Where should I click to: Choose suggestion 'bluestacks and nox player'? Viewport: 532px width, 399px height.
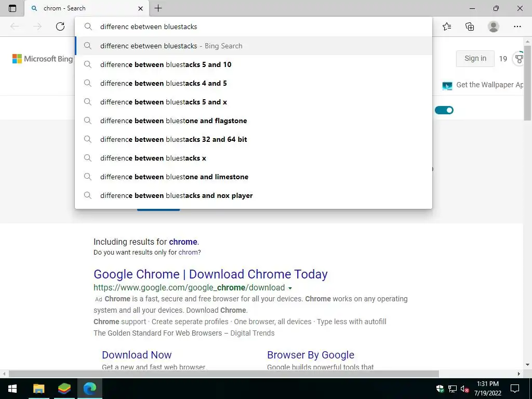click(254, 195)
